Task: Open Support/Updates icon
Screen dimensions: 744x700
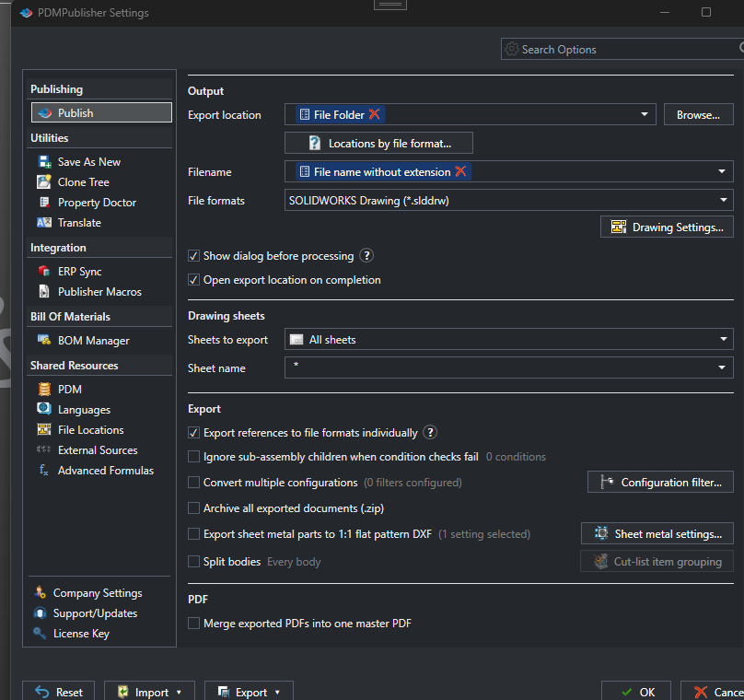Action: pos(40,613)
